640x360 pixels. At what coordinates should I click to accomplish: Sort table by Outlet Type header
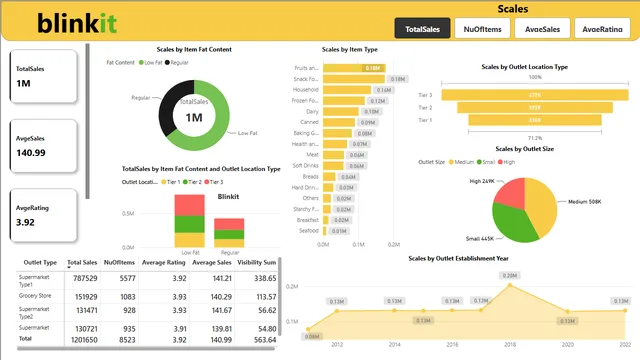[x=40, y=262]
